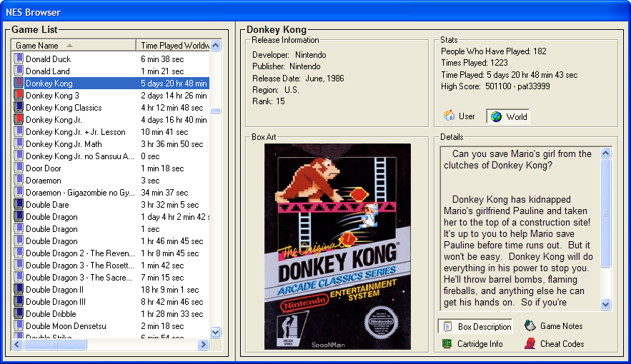
Task: Sort by Time Played Worldwide column header
Action: point(173,46)
